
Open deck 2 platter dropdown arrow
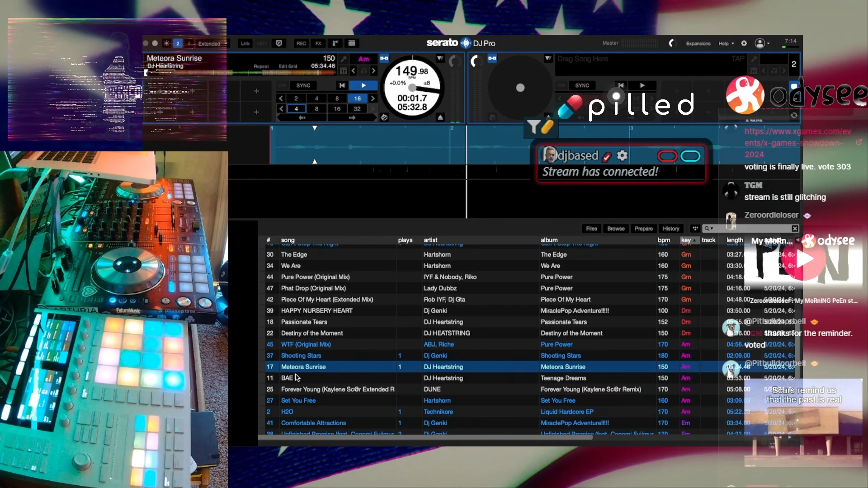548,59
